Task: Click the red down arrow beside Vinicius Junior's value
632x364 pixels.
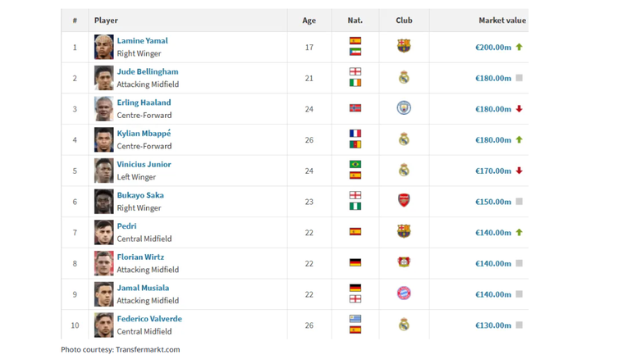Action: click(x=520, y=171)
